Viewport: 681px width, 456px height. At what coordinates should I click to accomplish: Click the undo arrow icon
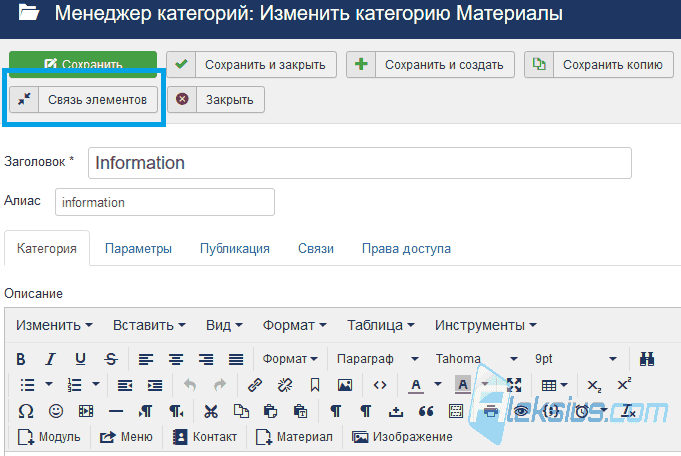pyautogui.click(x=190, y=385)
